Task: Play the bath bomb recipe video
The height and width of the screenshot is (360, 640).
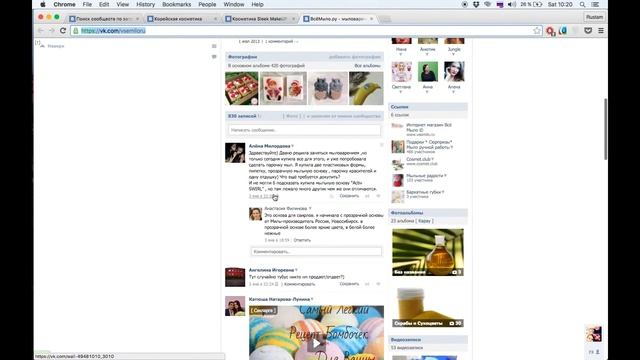Action: (316, 344)
